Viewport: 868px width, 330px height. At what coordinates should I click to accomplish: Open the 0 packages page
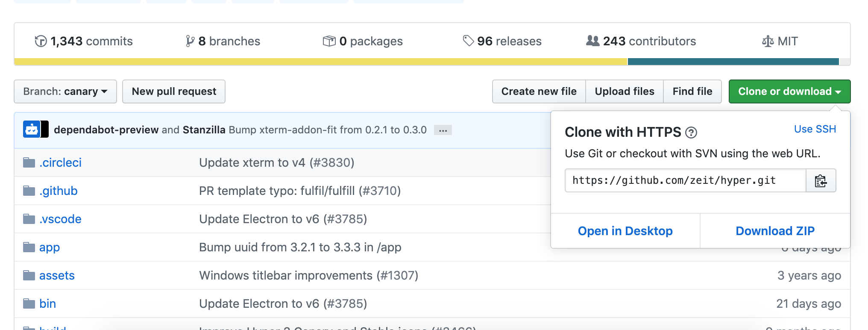pos(363,41)
